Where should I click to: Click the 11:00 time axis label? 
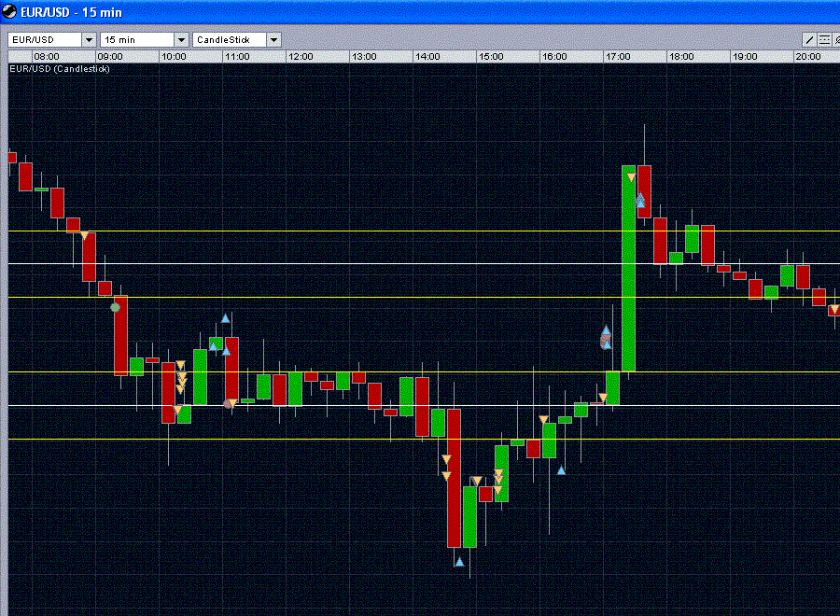[237, 56]
